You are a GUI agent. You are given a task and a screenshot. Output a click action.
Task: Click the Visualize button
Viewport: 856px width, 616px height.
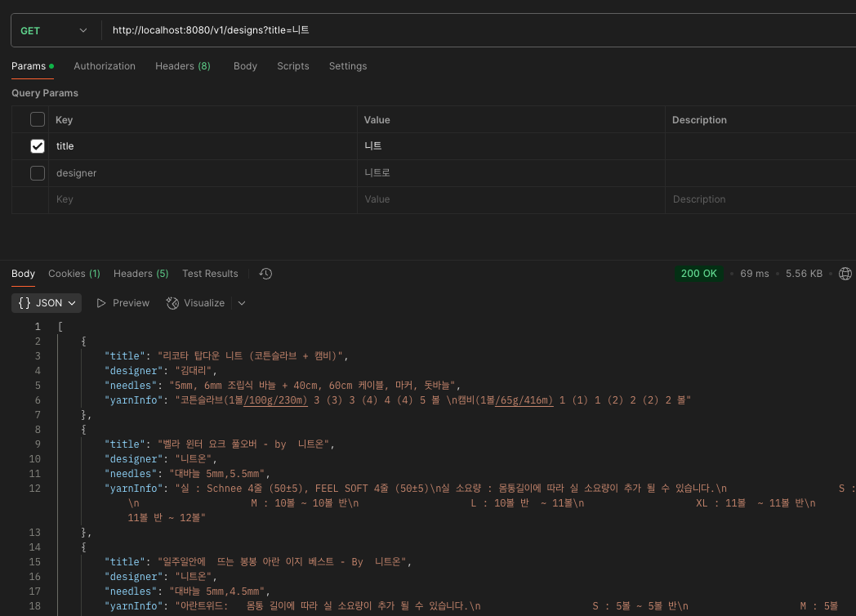tap(195, 303)
